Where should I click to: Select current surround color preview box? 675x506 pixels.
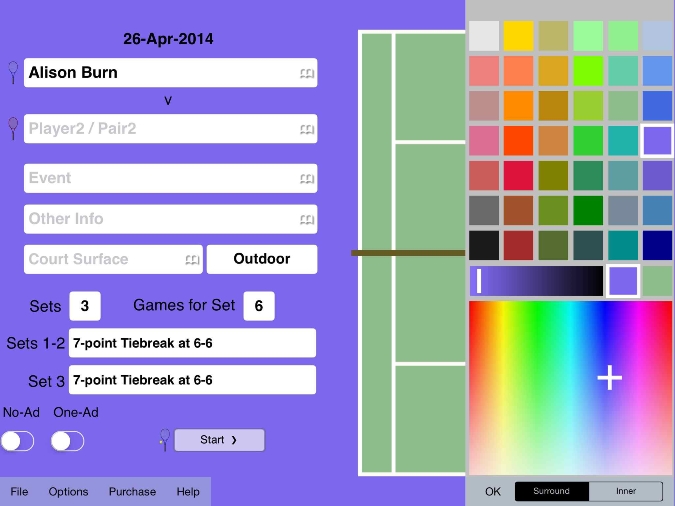coord(623,281)
